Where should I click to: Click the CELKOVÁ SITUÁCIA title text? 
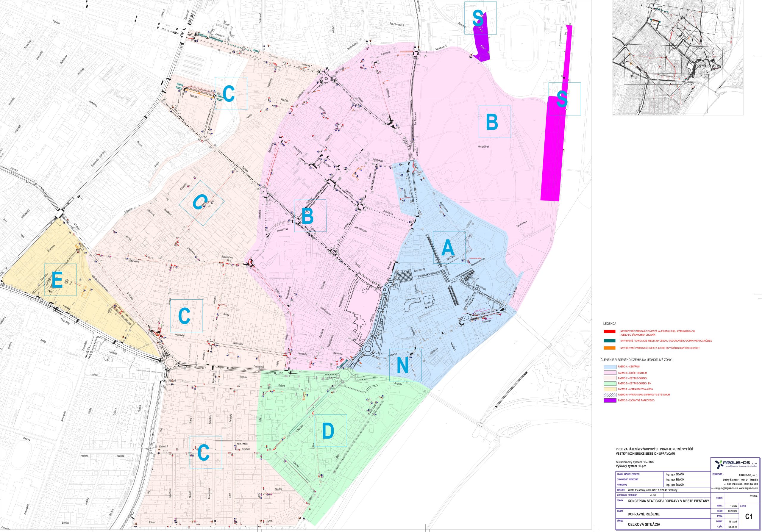tap(644, 525)
